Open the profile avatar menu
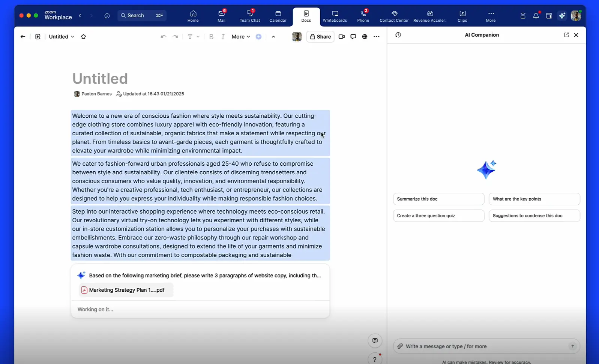 [576, 15]
